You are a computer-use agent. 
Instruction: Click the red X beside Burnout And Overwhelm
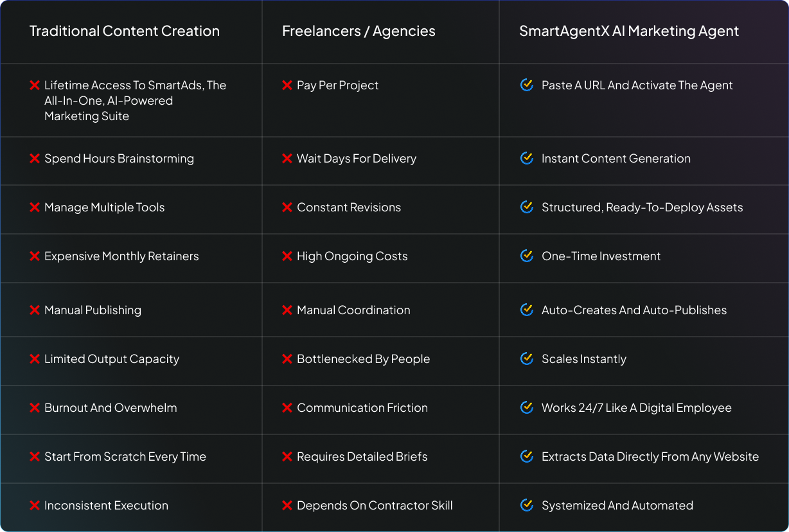point(35,407)
